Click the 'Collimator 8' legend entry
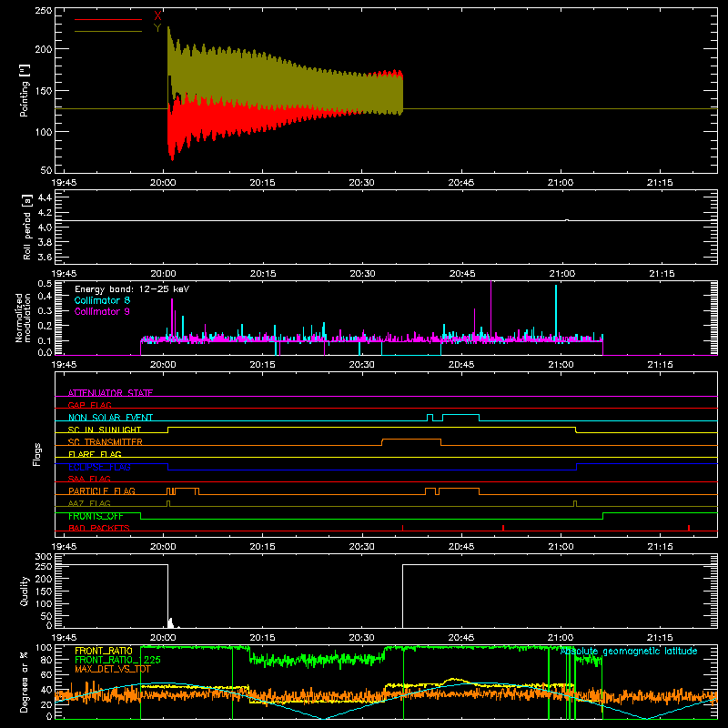This screenshot has width=728, height=728. pyautogui.click(x=102, y=300)
